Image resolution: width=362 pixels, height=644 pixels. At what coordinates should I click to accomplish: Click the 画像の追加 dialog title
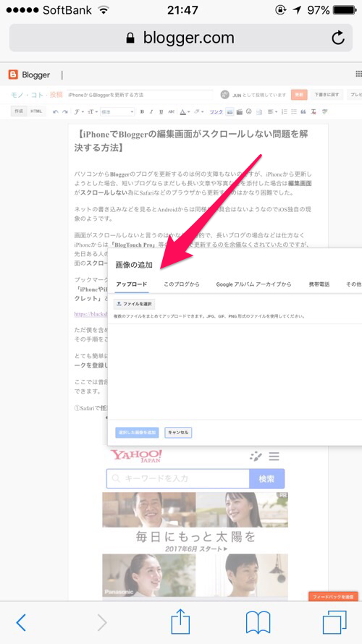(134, 265)
